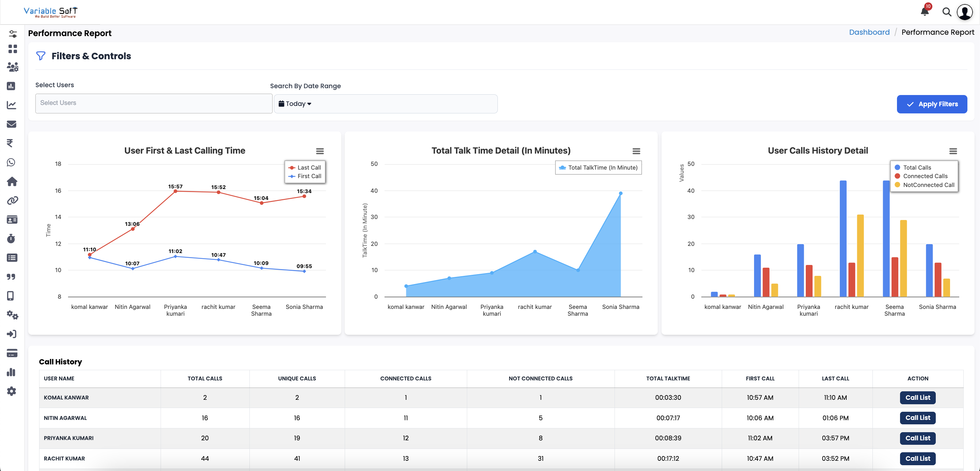Toggle Total TalkTime legend entry

[598, 168]
